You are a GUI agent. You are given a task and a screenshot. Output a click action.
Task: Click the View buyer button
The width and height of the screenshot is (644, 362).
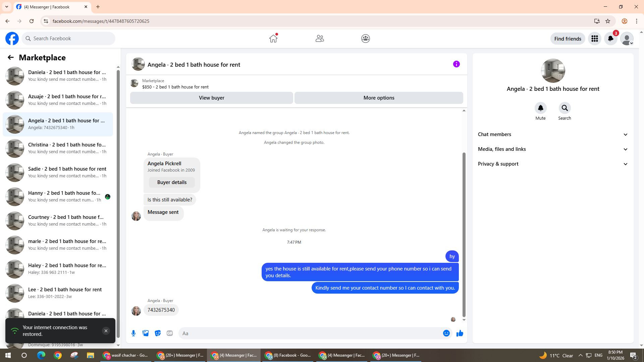point(211,98)
